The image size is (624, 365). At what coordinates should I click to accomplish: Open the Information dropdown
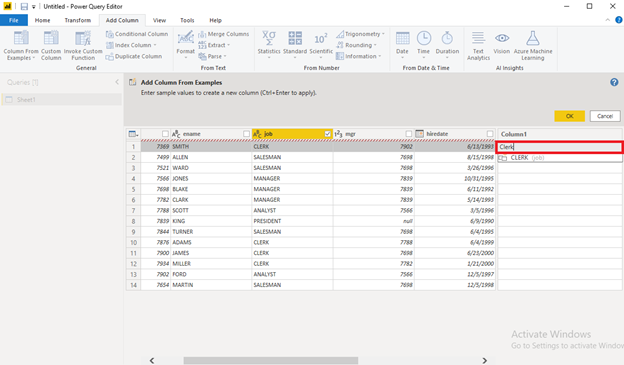[x=380, y=57]
